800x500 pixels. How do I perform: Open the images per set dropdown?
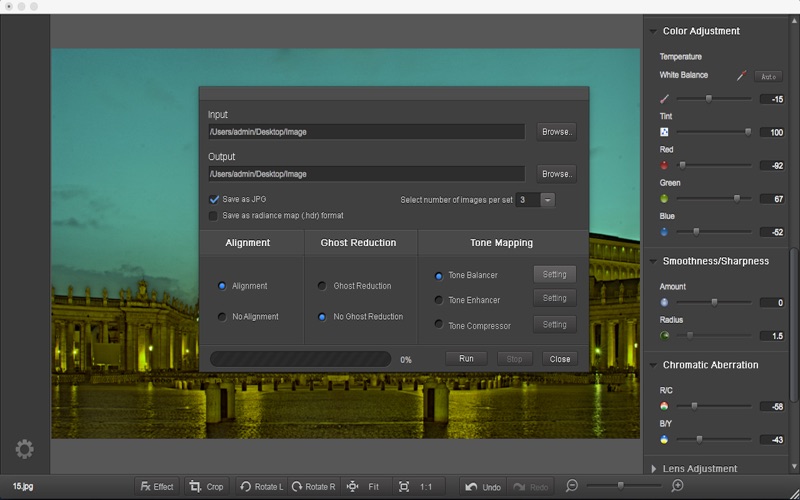click(x=547, y=200)
